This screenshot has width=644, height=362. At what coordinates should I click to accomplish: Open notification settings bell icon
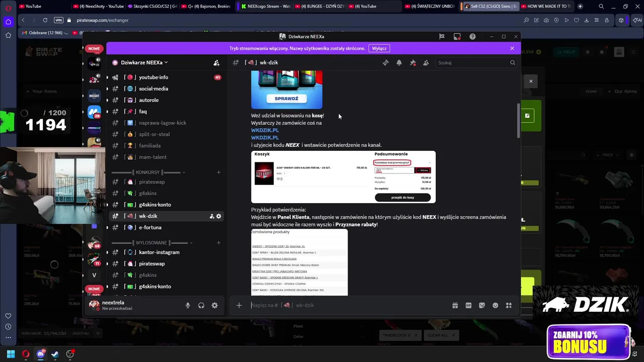click(x=399, y=63)
